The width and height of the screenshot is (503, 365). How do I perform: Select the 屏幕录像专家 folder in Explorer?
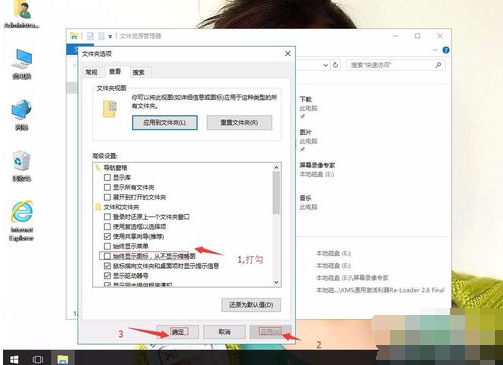pyautogui.click(x=317, y=170)
